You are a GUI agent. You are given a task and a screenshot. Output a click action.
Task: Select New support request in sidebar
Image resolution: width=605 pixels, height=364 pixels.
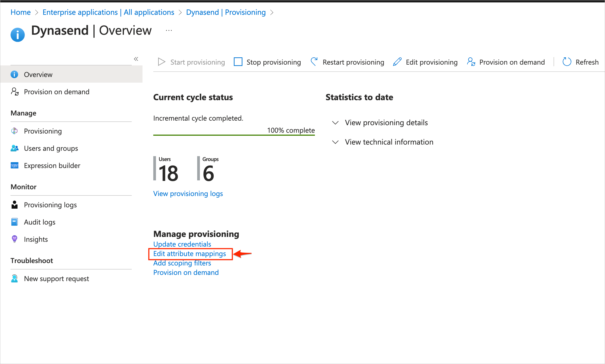(x=56, y=279)
